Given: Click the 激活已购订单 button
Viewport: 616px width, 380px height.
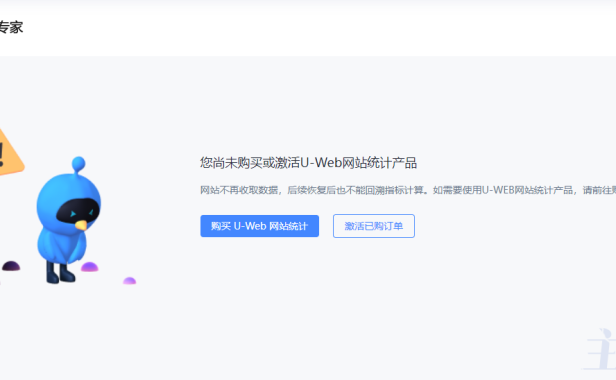Looking at the screenshot, I should tap(374, 226).
